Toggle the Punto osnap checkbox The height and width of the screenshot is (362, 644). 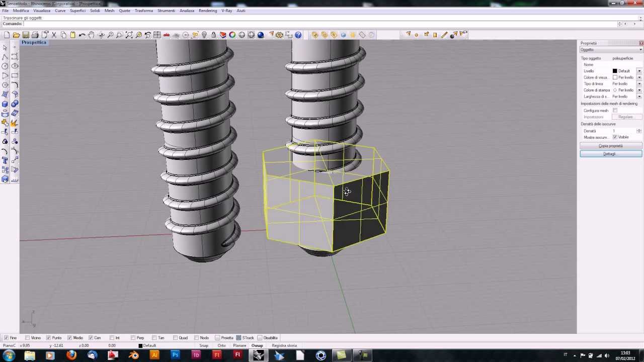point(49,338)
